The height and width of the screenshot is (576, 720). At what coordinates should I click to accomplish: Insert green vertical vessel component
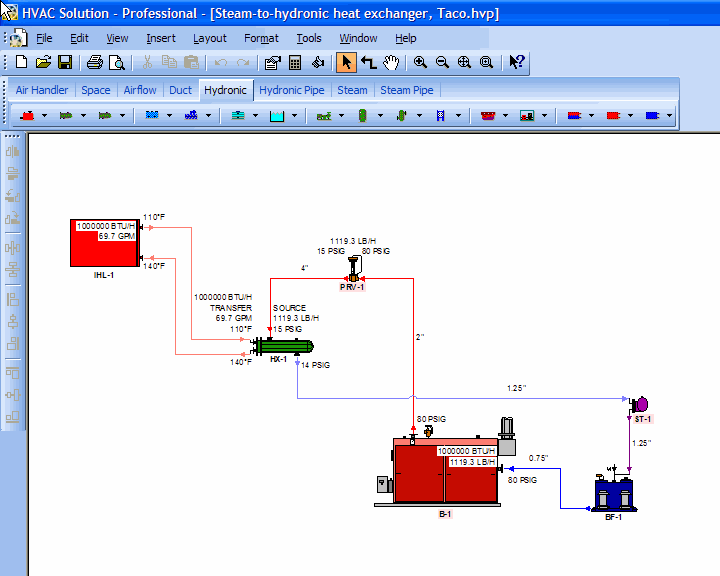point(362,116)
